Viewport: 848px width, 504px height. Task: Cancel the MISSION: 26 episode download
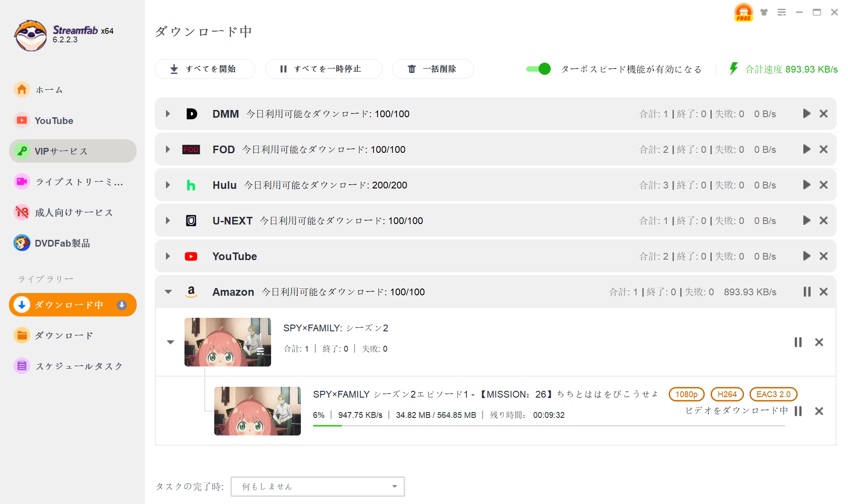[x=819, y=411]
